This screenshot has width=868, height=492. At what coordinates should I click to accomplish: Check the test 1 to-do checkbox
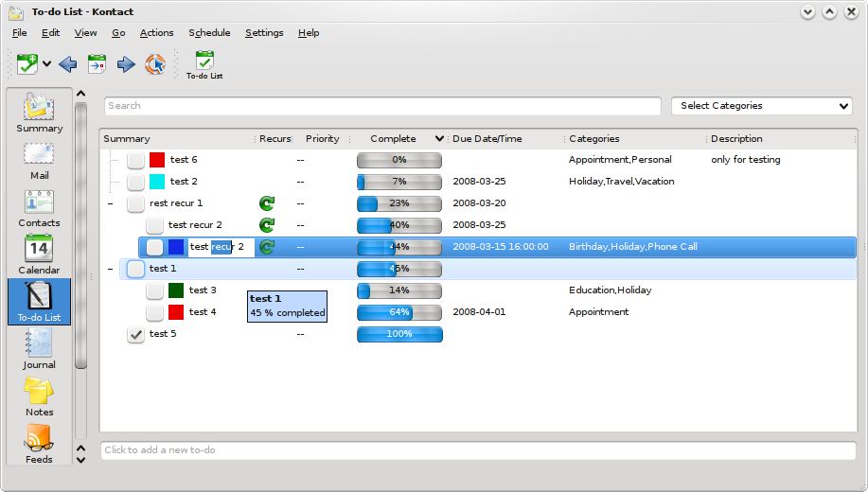pos(135,269)
